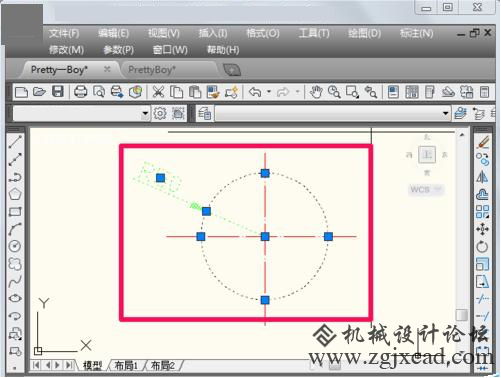
Task: Select the Trim tool
Action: 483,299
